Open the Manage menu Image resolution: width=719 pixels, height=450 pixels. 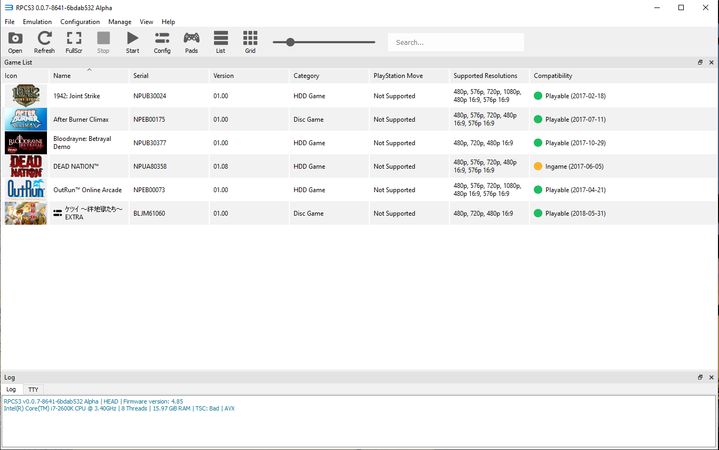click(x=120, y=22)
